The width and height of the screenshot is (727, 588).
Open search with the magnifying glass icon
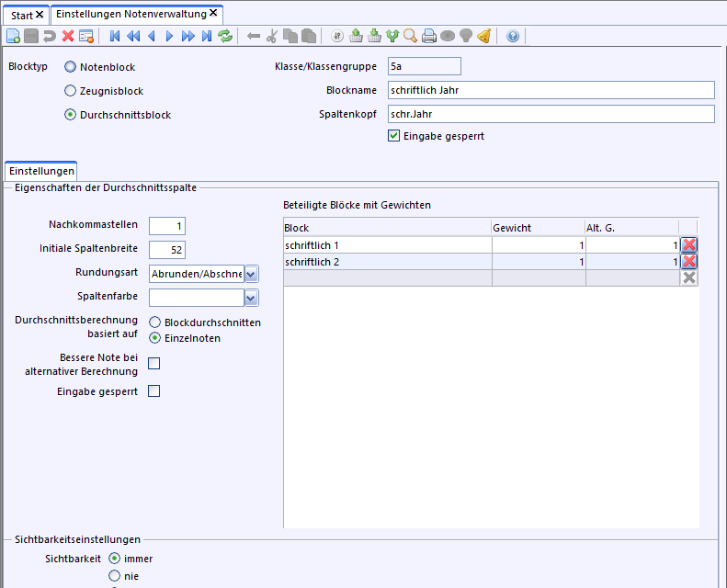(x=411, y=36)
